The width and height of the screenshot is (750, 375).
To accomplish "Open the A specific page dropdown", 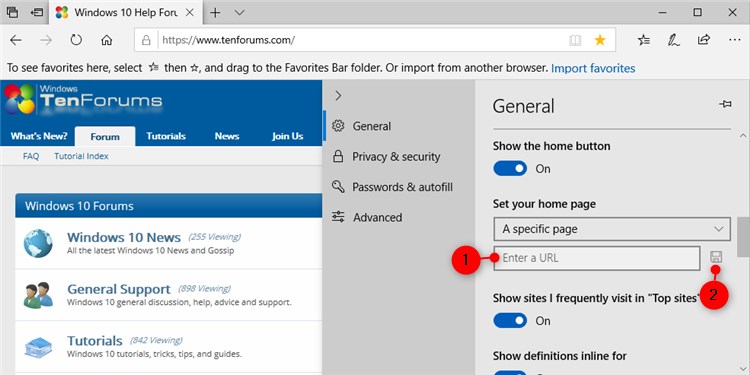I will coord(612,229).
